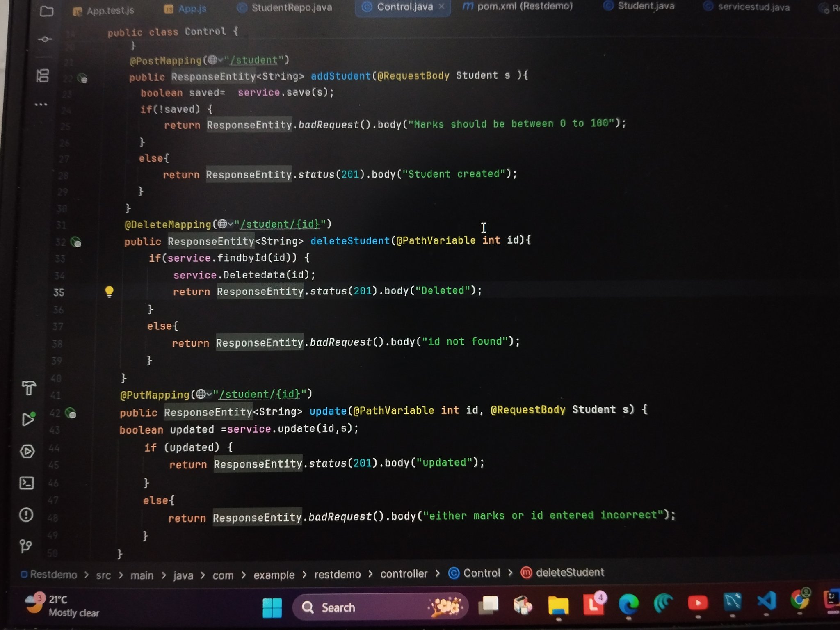Open the Terminal tool window icon
Image resolution: width=840 pixels, height=630 pixels.
[x=27, y=483]
